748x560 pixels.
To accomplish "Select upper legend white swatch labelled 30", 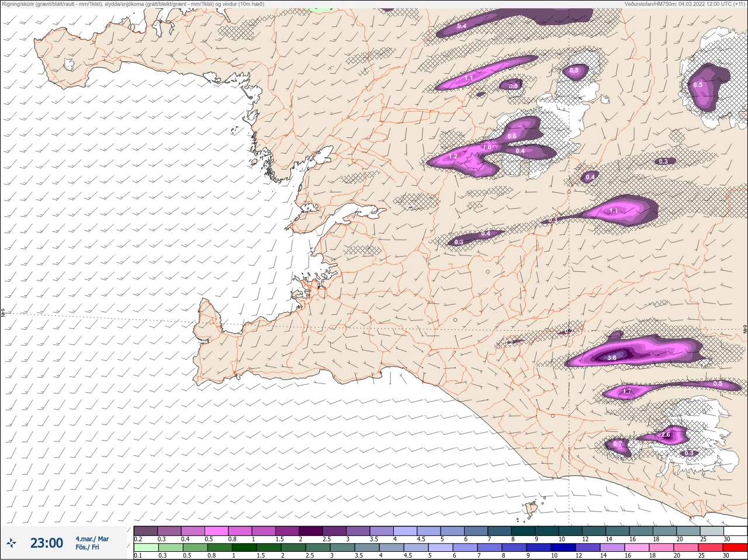I will (x=736, y=531).
